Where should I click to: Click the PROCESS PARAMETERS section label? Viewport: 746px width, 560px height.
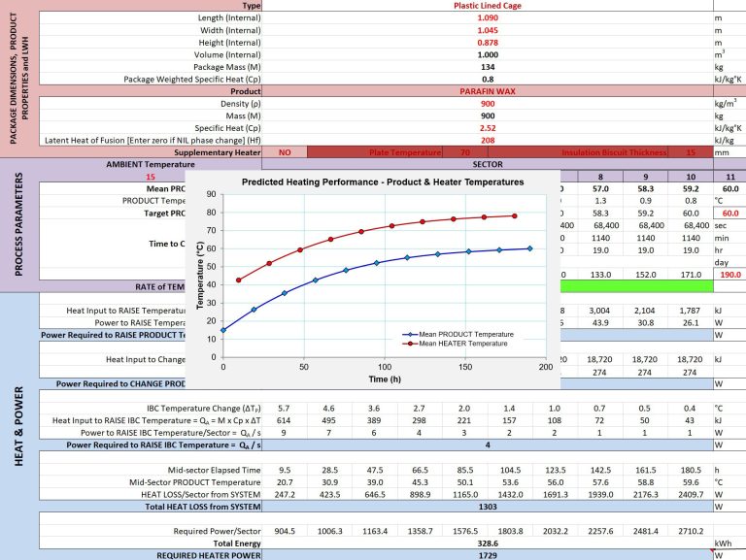pos(18,224)
